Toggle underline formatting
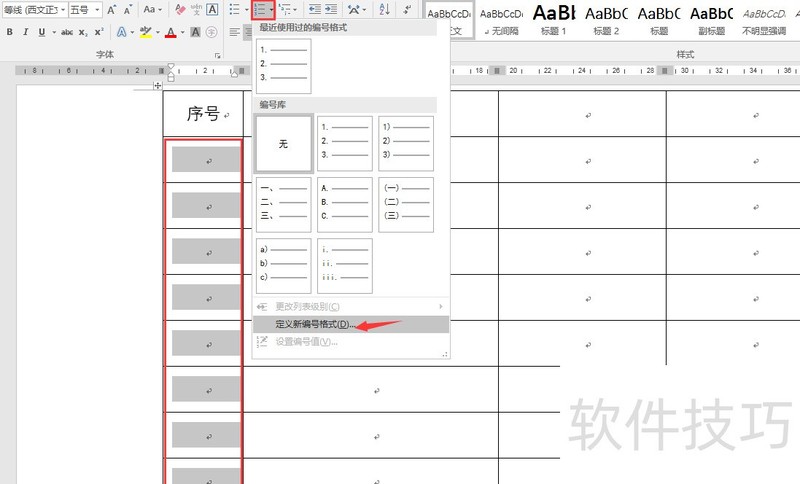Viewport: 800px width, 484px height. (x=41, y=32)
